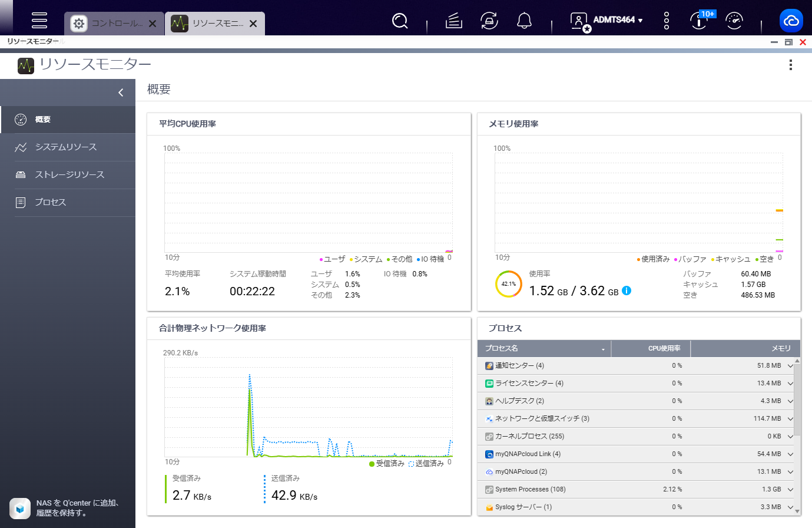Screen dimensions: 812x528
Task: Click the search magnifier icon
Action: point(400,21)
